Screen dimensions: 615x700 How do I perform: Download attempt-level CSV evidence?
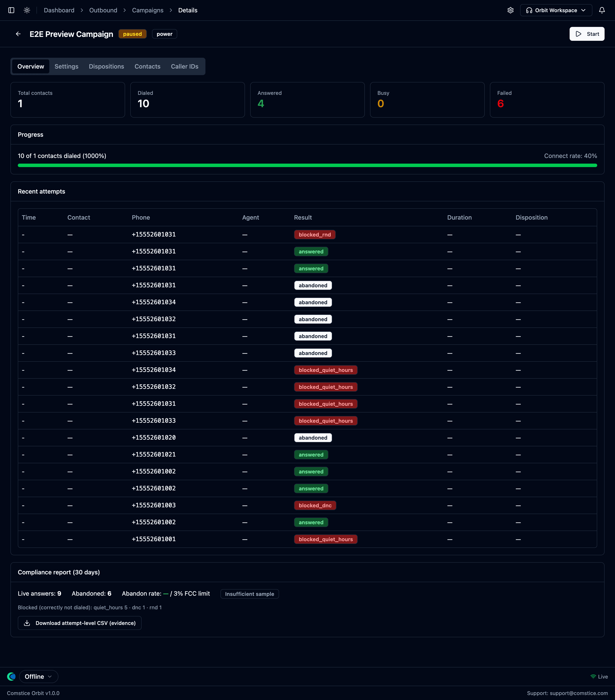pyautogui.click(x=79, y=623)
